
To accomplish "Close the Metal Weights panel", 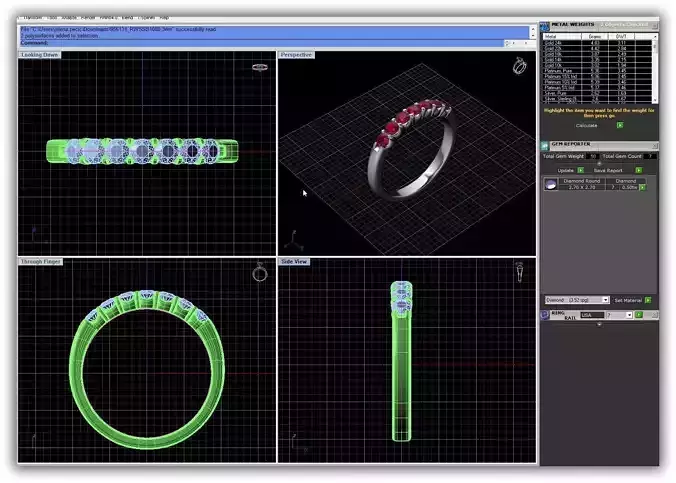I will click(x=654, y=26).
